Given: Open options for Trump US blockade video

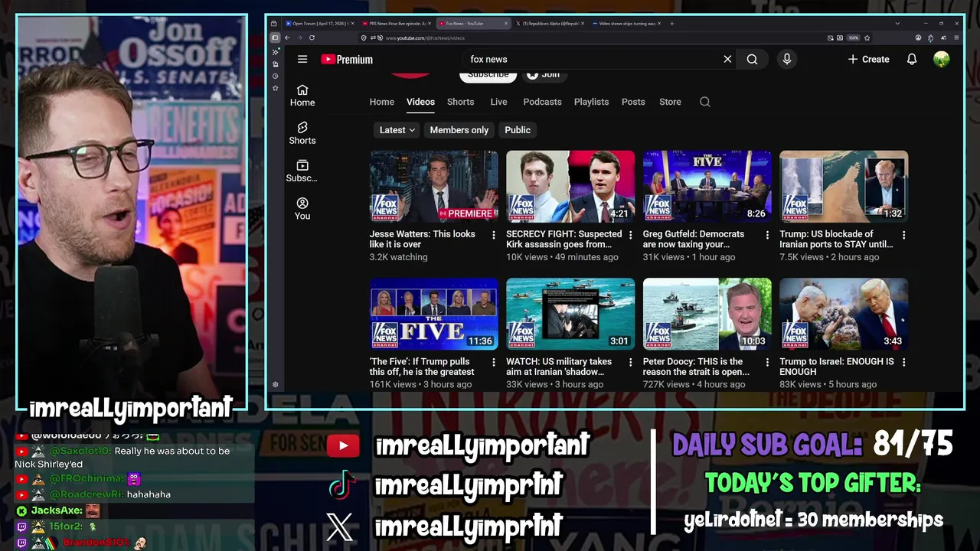Looking at the screenshot, I should click(904, 235).
